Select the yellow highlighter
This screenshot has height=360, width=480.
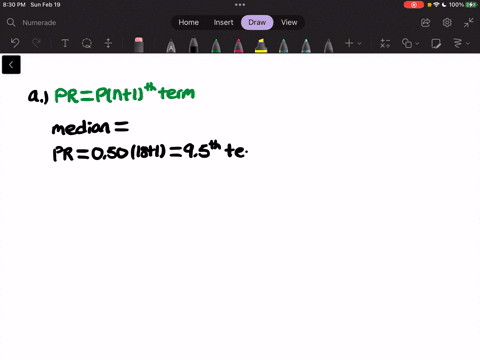[261, 45]
